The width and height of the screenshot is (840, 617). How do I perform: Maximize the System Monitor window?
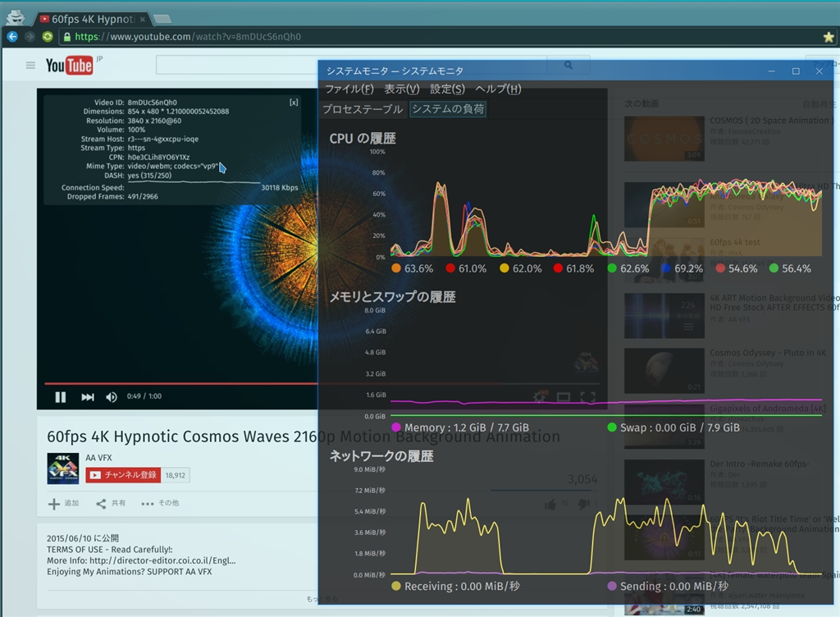pyautogui.click(x=796, y=71)
